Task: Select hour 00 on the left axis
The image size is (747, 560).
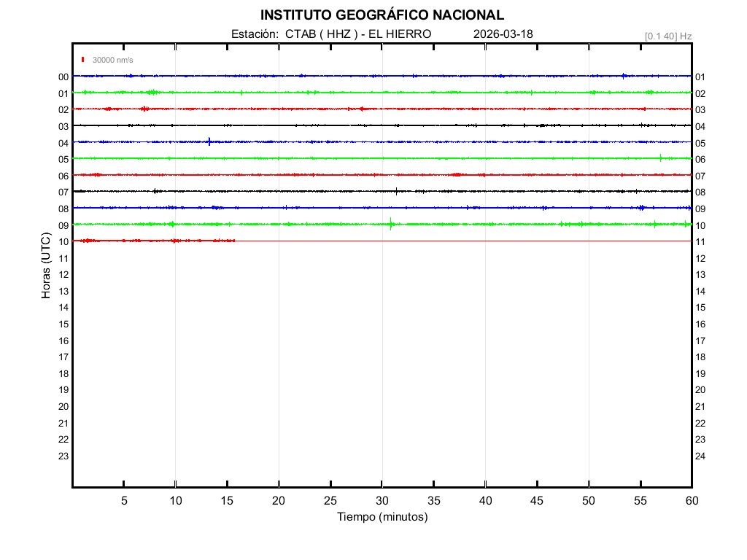Action: pos(63,77)
